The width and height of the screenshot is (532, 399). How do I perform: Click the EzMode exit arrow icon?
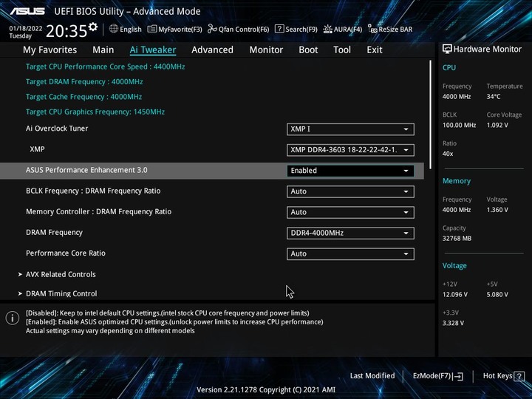457,376
